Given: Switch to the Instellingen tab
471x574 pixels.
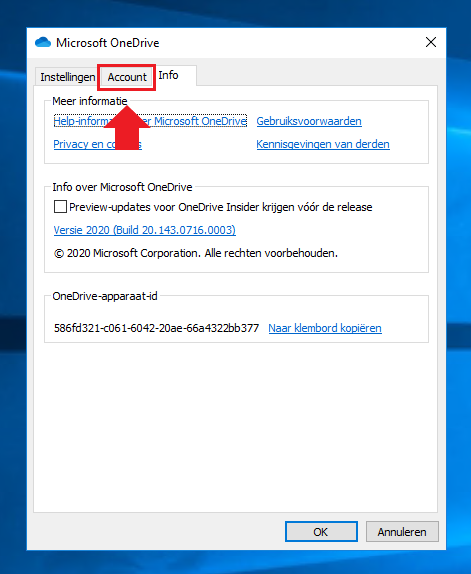Looking at the screenshot, I should click(67, 77).
